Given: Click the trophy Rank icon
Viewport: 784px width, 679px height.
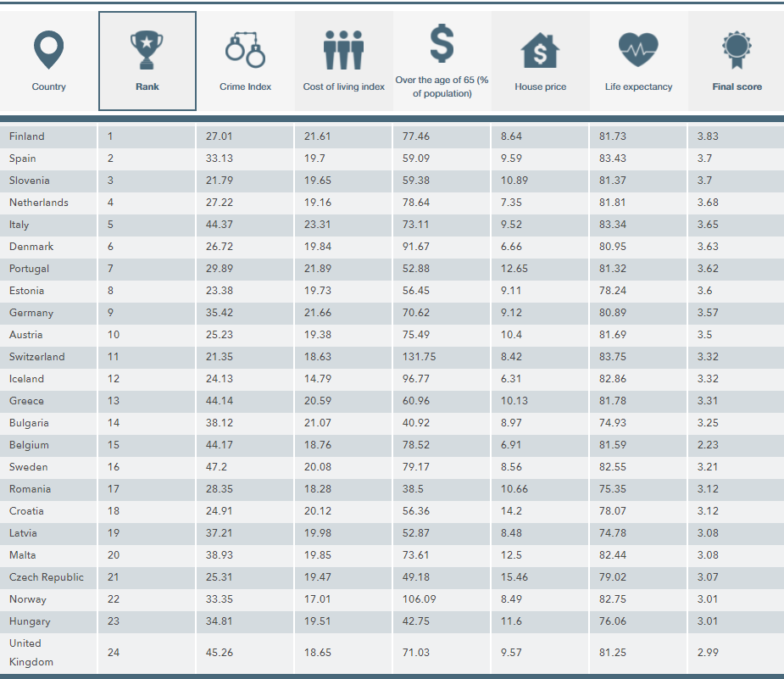Looking at the screenshot, I should [x=147, y=50].
